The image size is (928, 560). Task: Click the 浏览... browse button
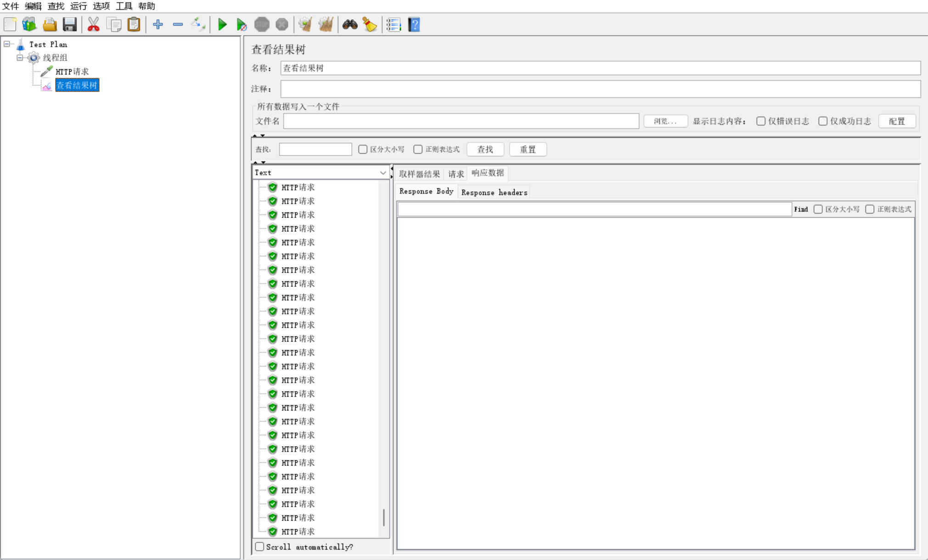tap(665, 121)
